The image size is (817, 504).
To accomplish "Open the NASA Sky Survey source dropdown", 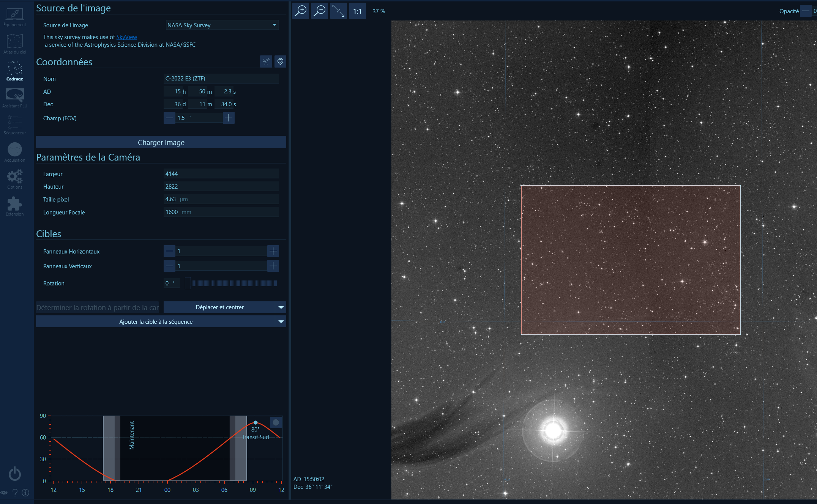I will click(222, 25).
